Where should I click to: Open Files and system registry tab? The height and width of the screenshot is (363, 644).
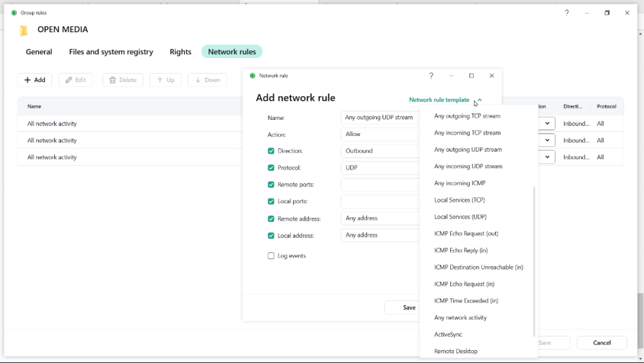pyautogui.click(x=111, y=52)
